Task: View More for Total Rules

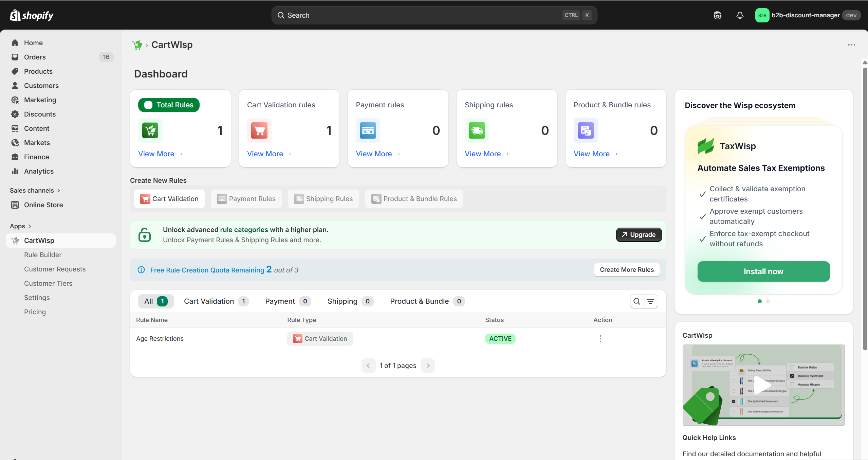Action: point(160,154)
